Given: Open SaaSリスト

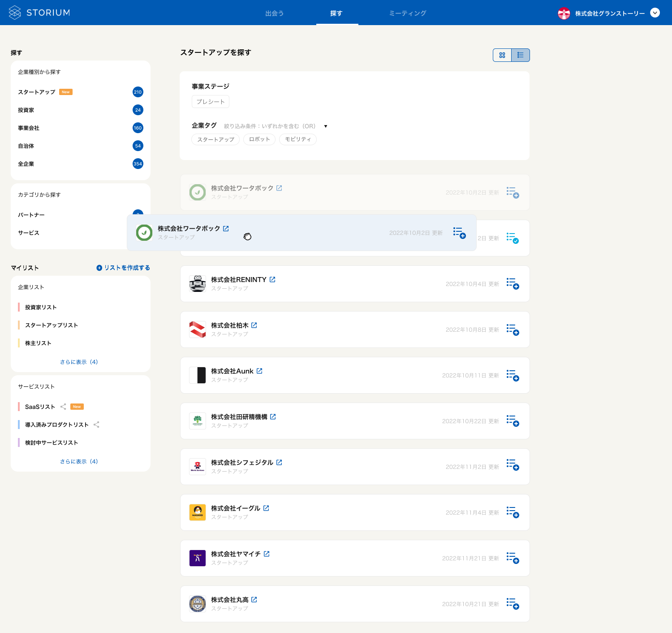Looking at the screenshot, I should click(x=40, y=407).
